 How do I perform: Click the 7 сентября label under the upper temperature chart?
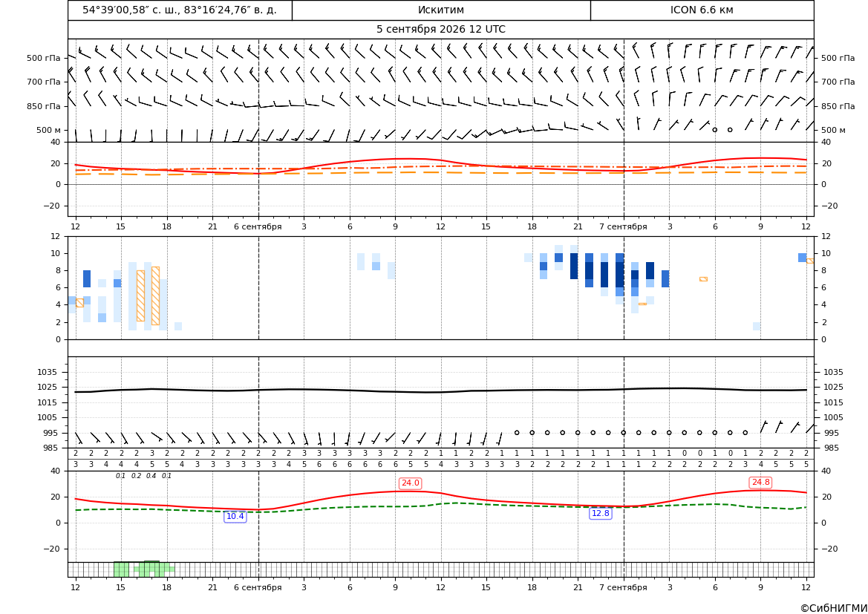623,226
